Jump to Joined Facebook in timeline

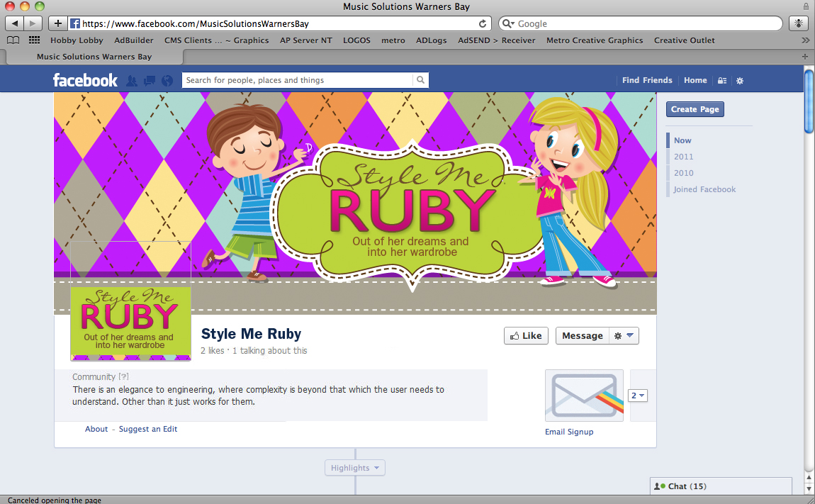point(704,189)
